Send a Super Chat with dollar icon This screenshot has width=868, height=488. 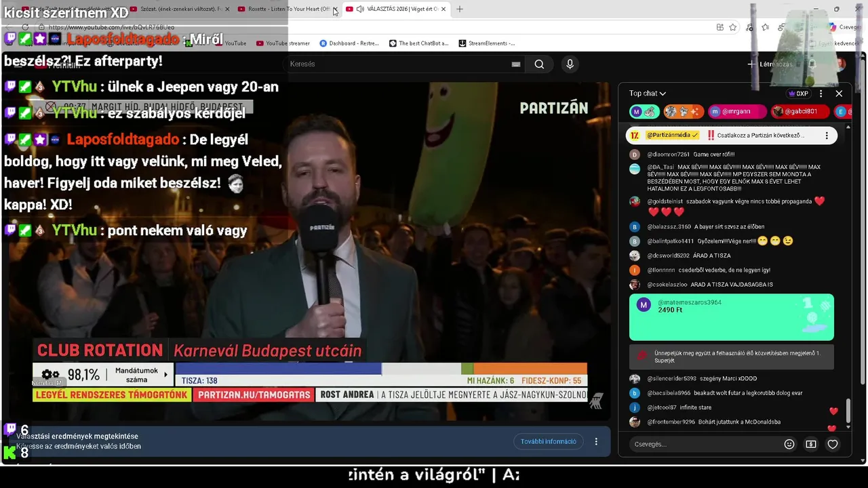point(811,445)
